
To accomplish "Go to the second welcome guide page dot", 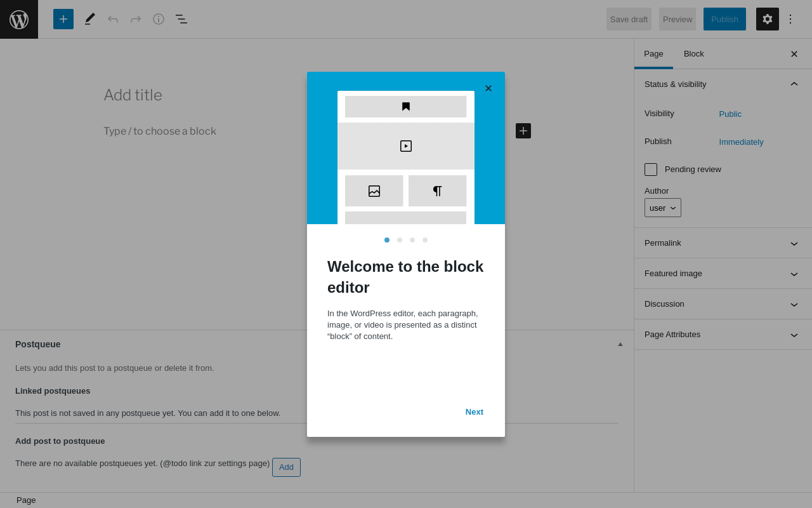I will (x=400, y=240).
